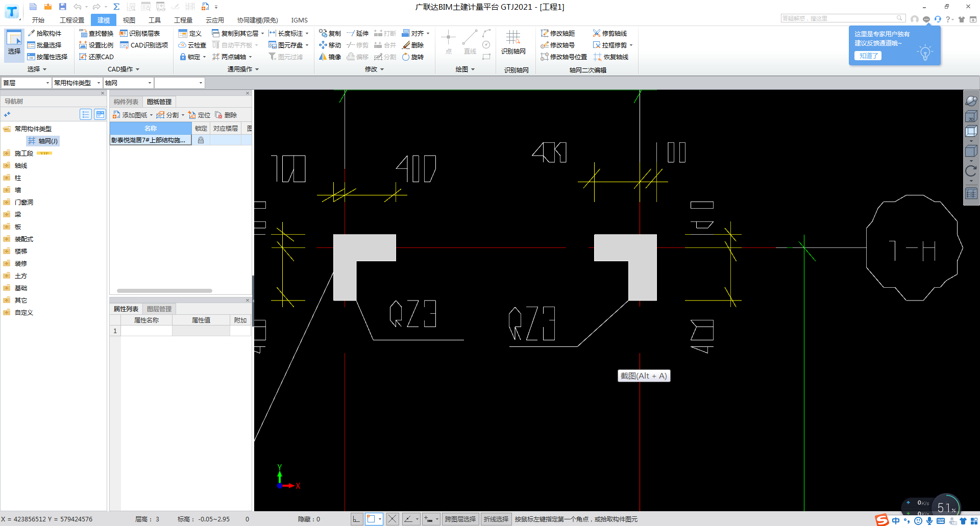Click the 镜像 mirror tool
The width and height of the screenshot is (980, 526).
pyautogui.click(x=330, y=57)
